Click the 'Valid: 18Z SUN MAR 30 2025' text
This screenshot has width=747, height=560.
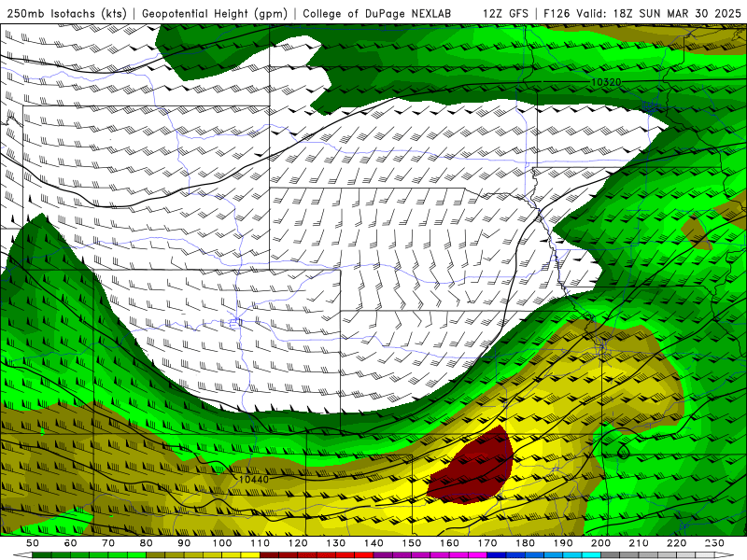(x=658, y=13)
